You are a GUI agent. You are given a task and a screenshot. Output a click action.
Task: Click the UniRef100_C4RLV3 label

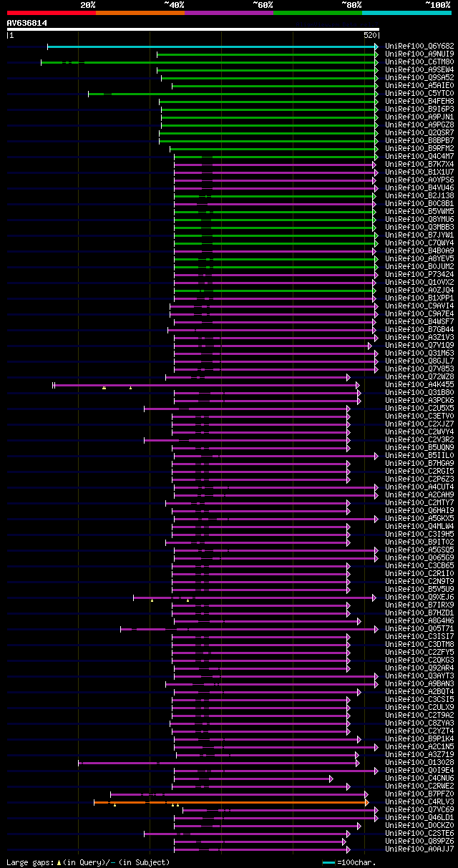pos(419,802)
